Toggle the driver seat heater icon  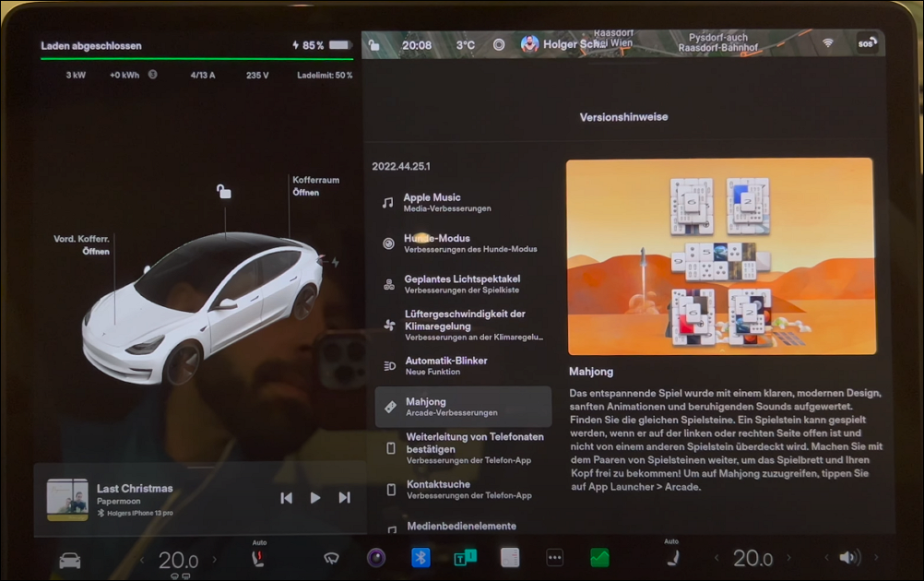(x=258, y=559)
